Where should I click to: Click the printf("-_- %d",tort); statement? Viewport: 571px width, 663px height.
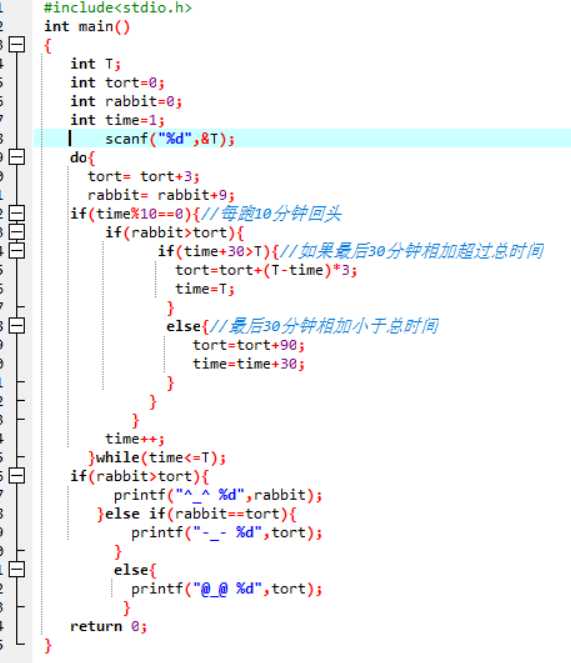227,532
